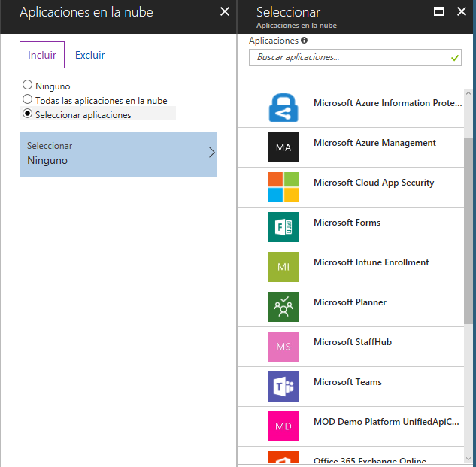Select Todas las aplicaciones en la nube
476x467 pixels.
(28, 99)
